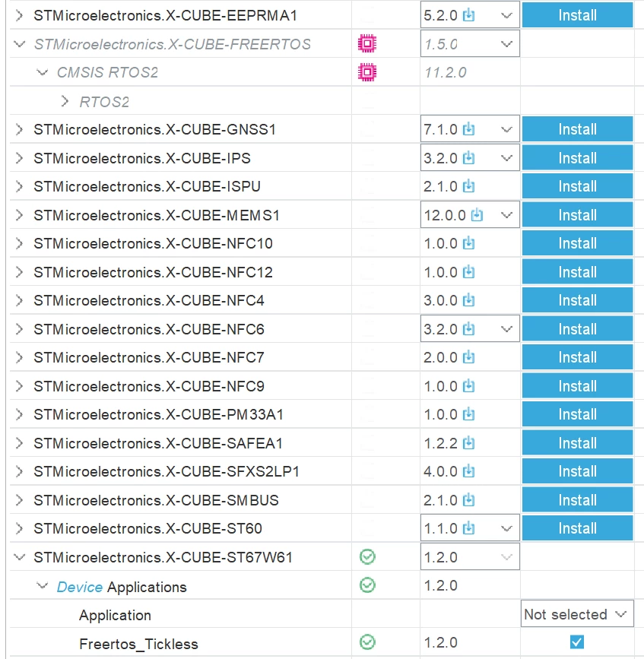Install the X-CUBE-SFXS2LP1 pack
The image size is (644, 659).
[x=577, y=471]
